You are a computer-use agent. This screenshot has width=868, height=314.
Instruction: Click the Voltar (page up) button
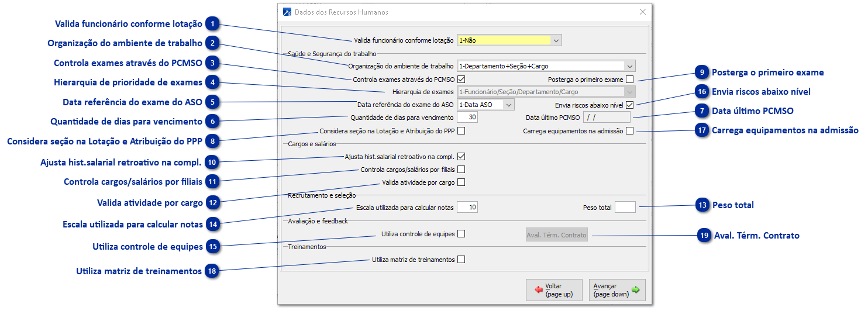point(554,290)
